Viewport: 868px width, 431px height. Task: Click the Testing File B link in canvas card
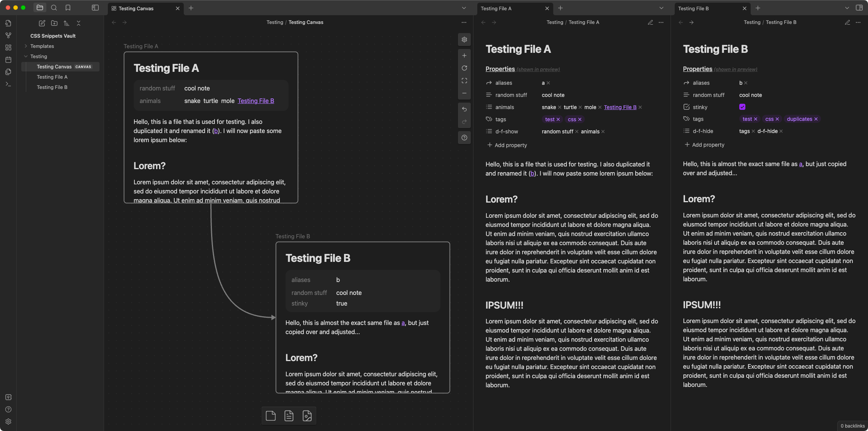(256, 101)
